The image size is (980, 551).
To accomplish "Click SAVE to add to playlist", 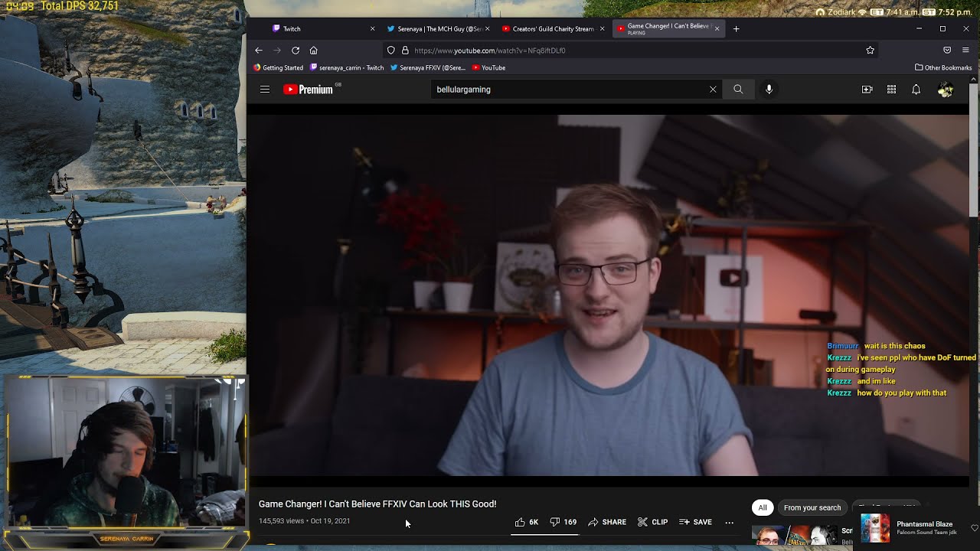I will 695,522.
